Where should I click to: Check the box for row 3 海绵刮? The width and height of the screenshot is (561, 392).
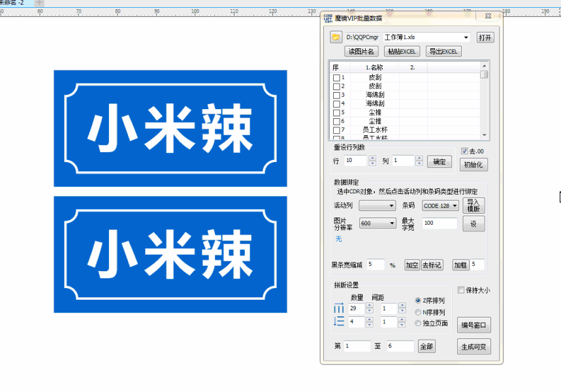pos(336,95)
